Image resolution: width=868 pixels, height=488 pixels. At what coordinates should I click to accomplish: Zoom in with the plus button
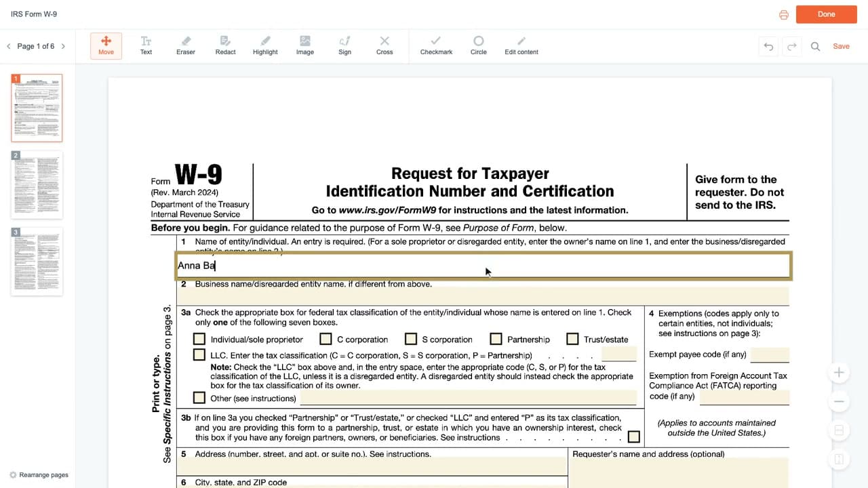pos(839,372)
